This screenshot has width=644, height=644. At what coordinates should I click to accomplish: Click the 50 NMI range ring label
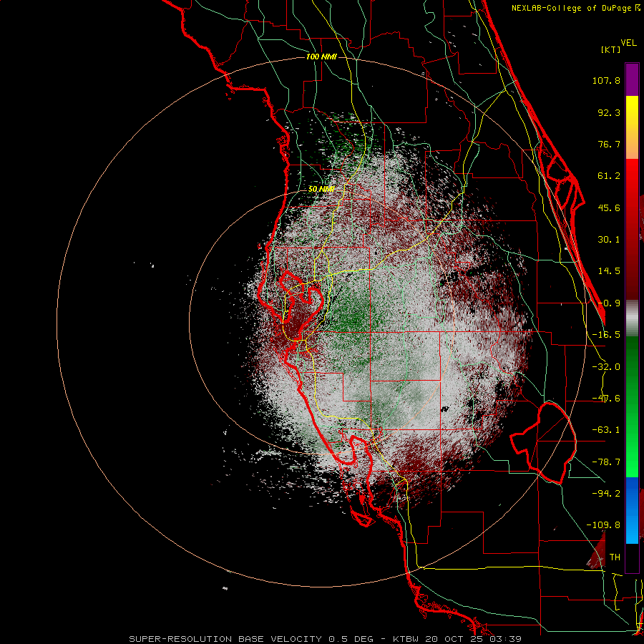click(x=321, y=190)
